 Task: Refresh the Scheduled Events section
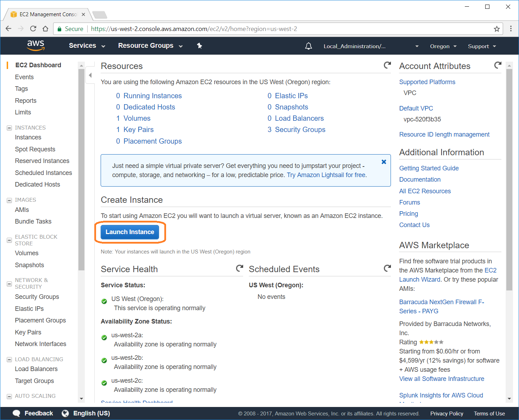(x=387, y=268)
